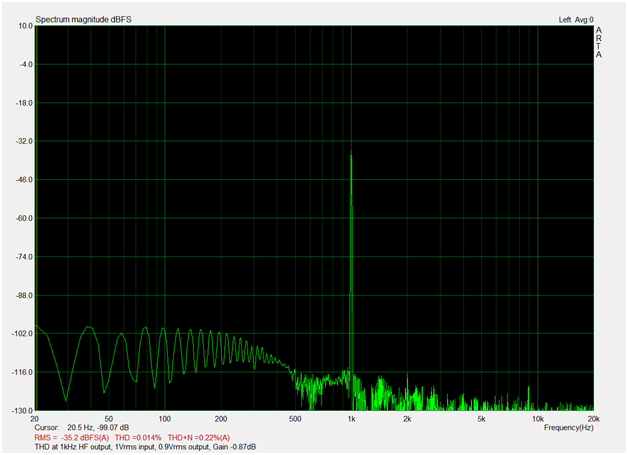This screenshot has height=455, width=628.
Task: Click the 'Left Avg:0' label at top right
Action: pyautogui.click(x=576, y=19)
